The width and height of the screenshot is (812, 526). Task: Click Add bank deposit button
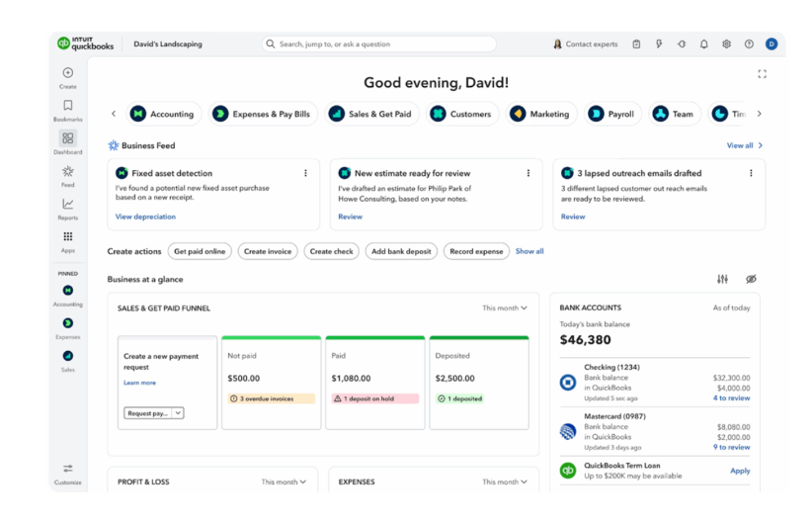pos(401,251)
